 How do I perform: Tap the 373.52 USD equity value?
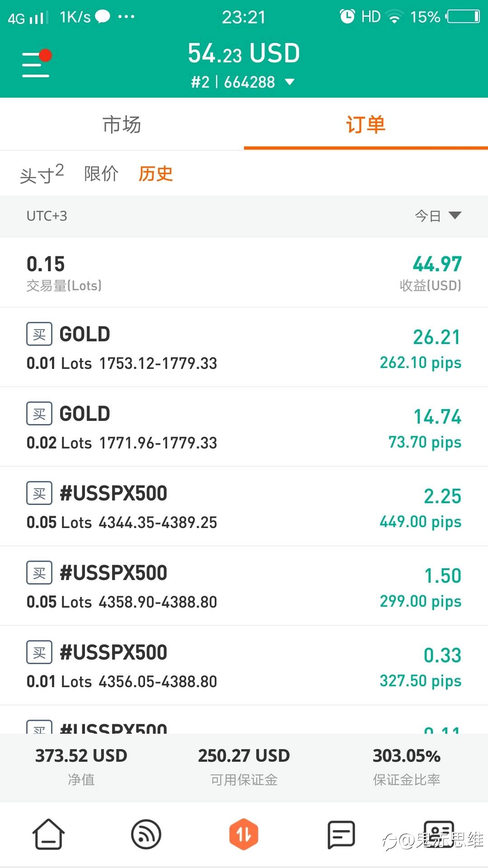(81, 756)
